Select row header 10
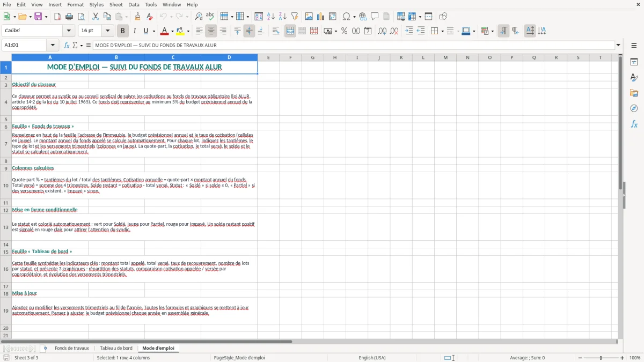644x362 pixels. [x=6, y=186]
